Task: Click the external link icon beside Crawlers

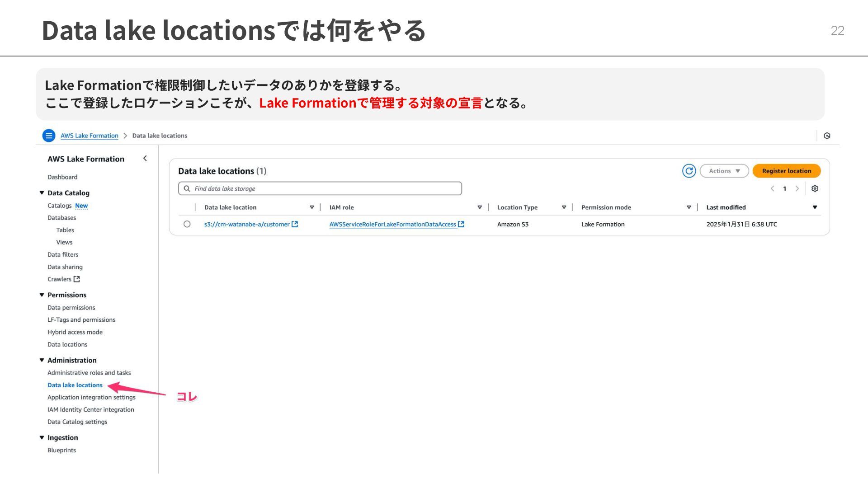Action: point(77,279)
